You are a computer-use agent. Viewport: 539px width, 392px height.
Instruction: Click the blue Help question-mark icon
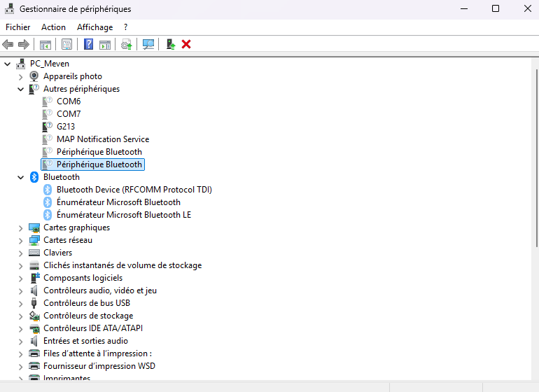88,44
